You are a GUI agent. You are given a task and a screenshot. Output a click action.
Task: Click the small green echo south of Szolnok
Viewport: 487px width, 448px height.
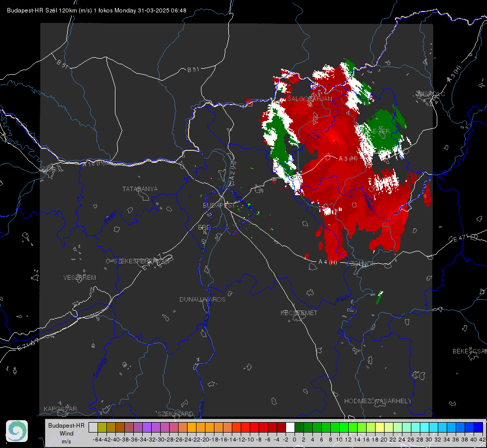[x=379, y=297]
